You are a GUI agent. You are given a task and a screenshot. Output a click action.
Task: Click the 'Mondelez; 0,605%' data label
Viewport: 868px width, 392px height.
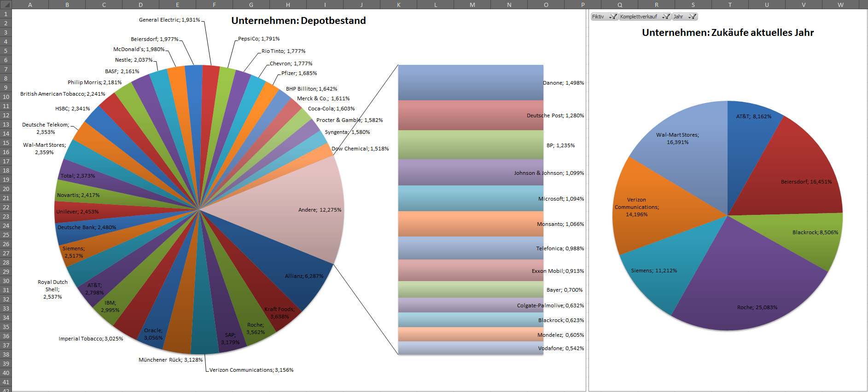coord(560,335)
